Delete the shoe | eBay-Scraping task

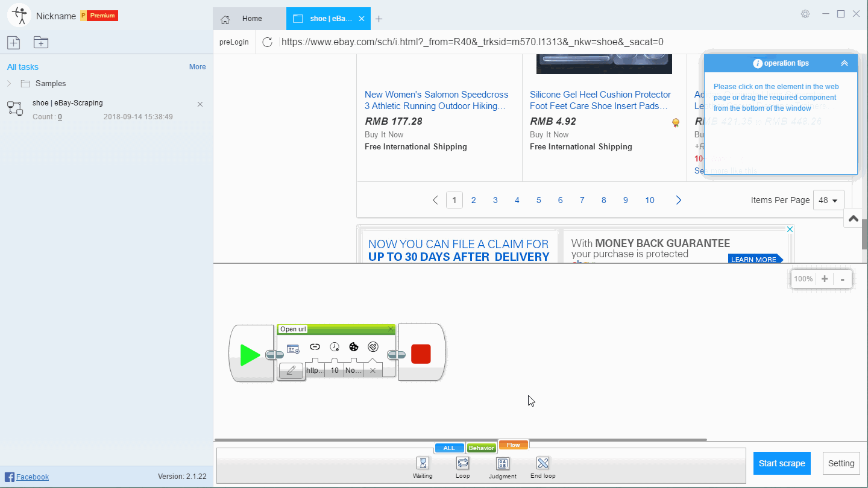point(200,104)
